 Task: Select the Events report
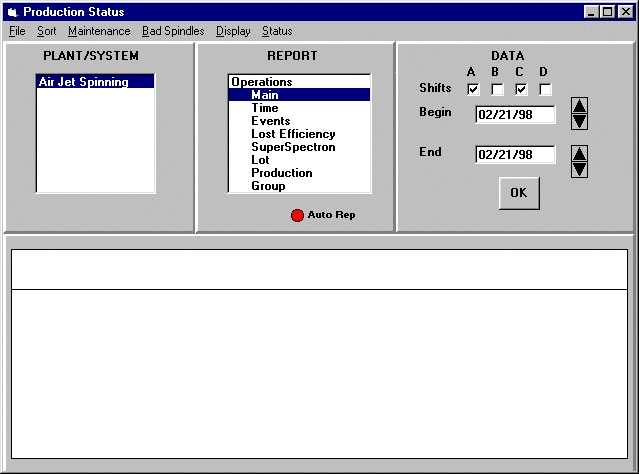[x=300, y=121]
